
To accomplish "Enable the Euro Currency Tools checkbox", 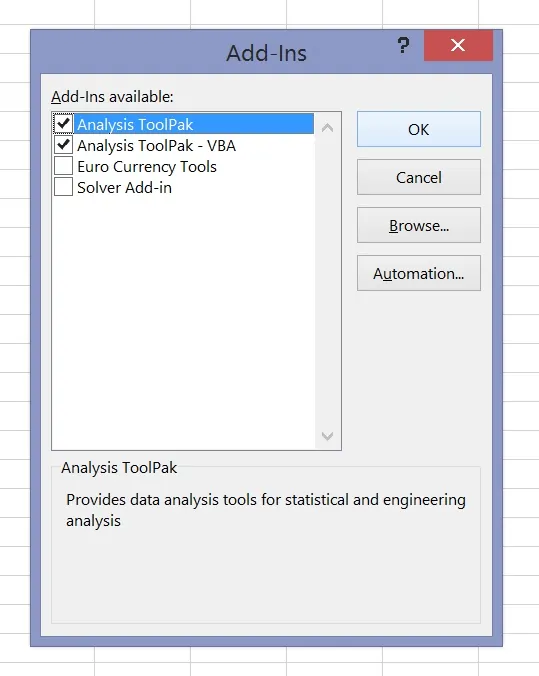I will [x=63, y=166].
